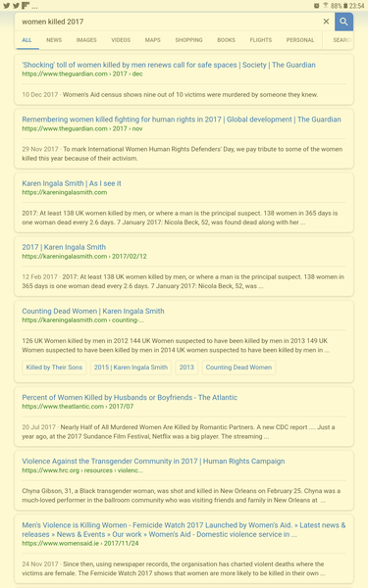
Task: Tap the https://kareningalasmith.com URL without a path
Action: 64,192
